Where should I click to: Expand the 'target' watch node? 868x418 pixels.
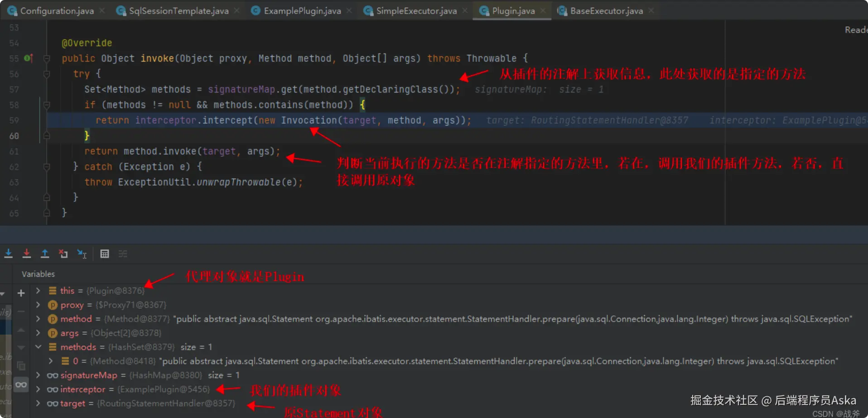pyautogui.click(x=38, y=403)
